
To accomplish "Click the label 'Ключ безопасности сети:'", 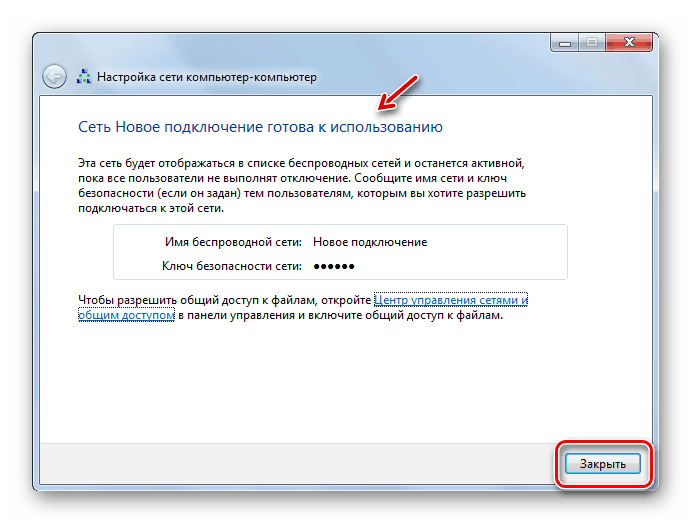I will tap(232, 266).
